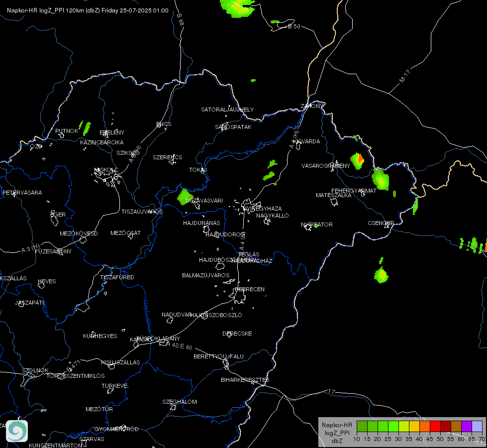Click the NÁDUDVAR town label
This screenshot has height=448, width=487.
point(177,315)
